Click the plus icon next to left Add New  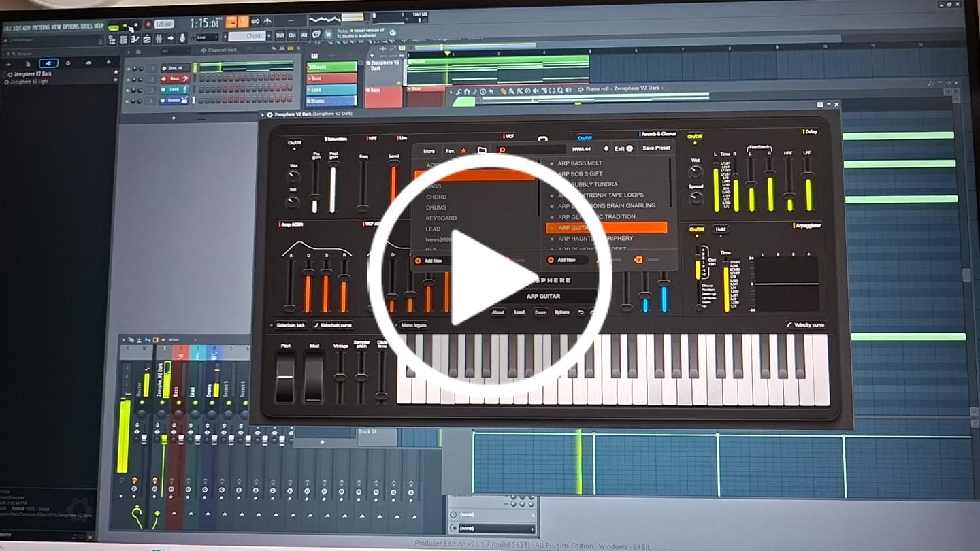pyautogui.click(x=418, y=260)
